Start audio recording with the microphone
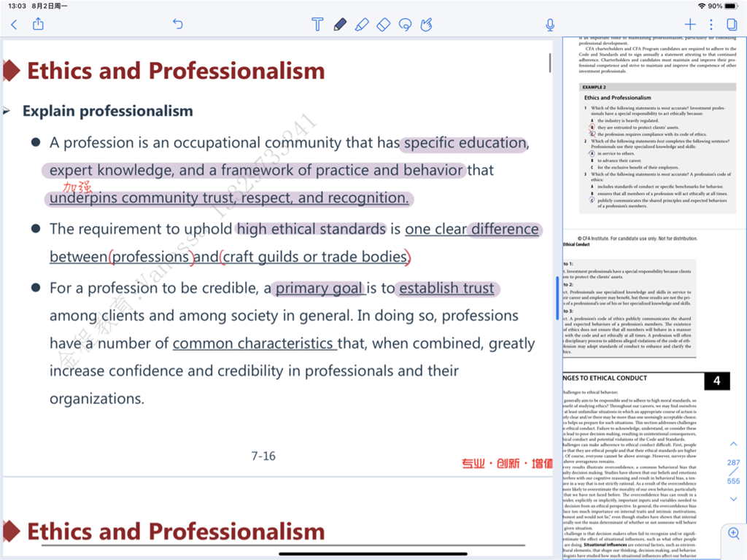Screen dimensions: 747x560 point(551,25)
